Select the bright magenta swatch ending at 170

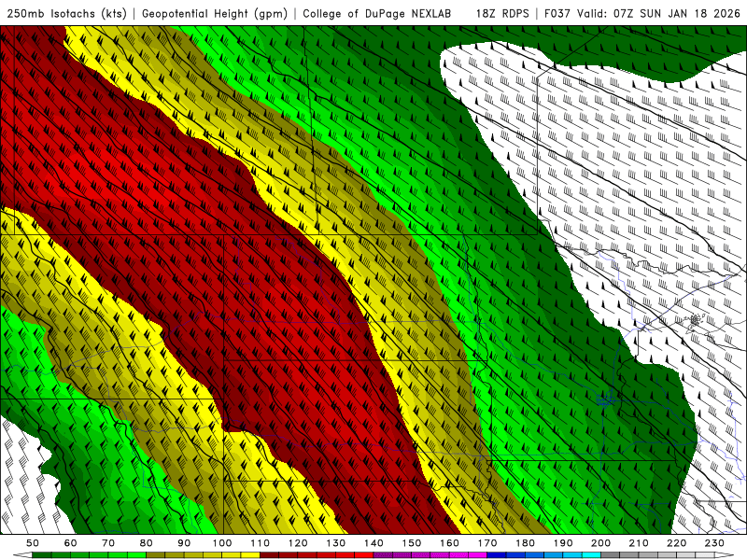tap(478, 555)
